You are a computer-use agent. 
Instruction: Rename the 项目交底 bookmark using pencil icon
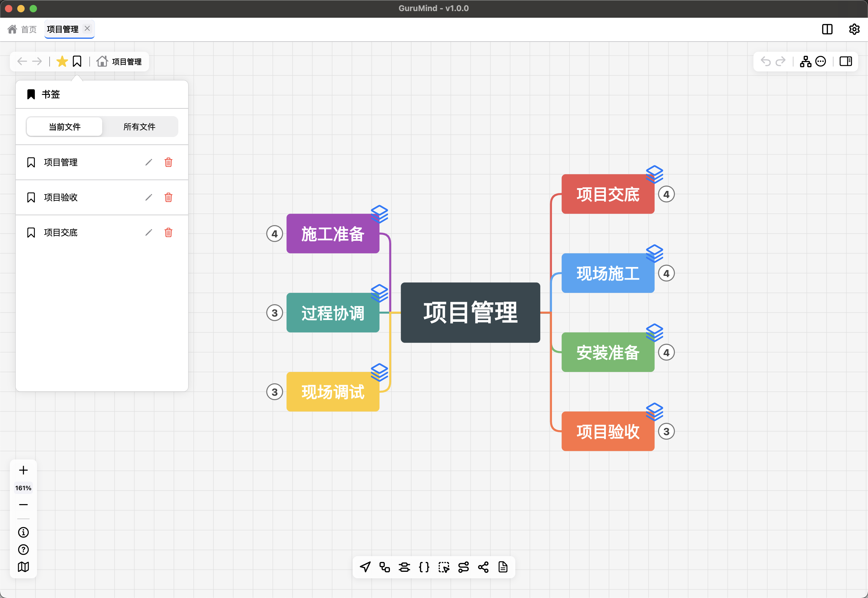point(149,233)
